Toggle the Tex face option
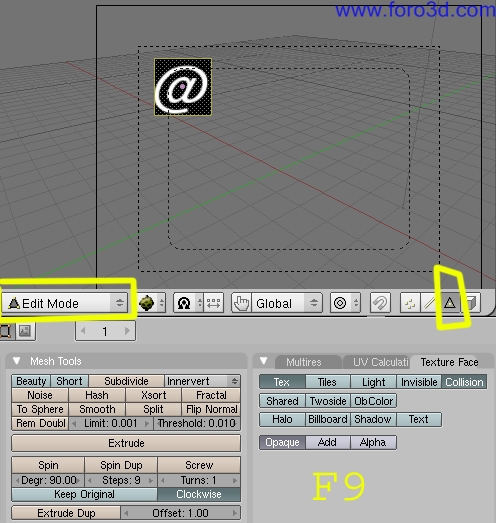 (x=282, y=382)
